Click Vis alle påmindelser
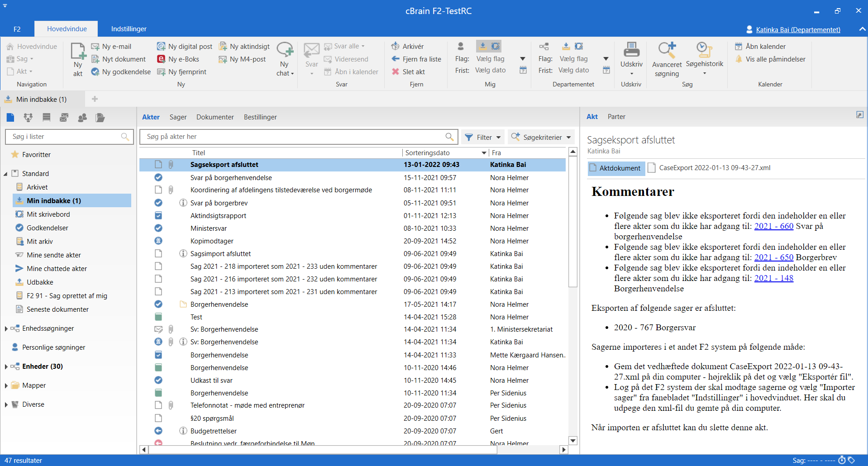This screenshot has width=868, height=466. (770, 59)
